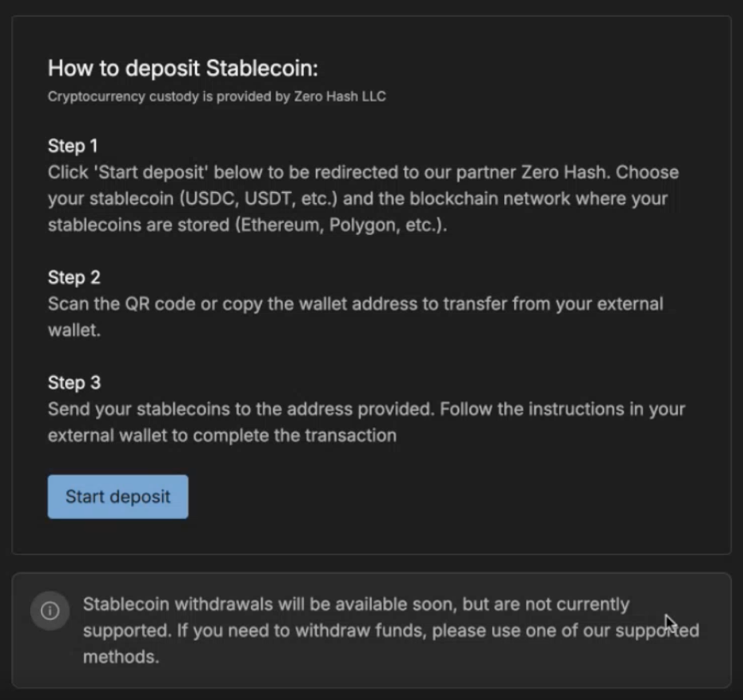The image size is (743, 700).
Task: Click the Step 3 heading
Action: coord(73,383)
